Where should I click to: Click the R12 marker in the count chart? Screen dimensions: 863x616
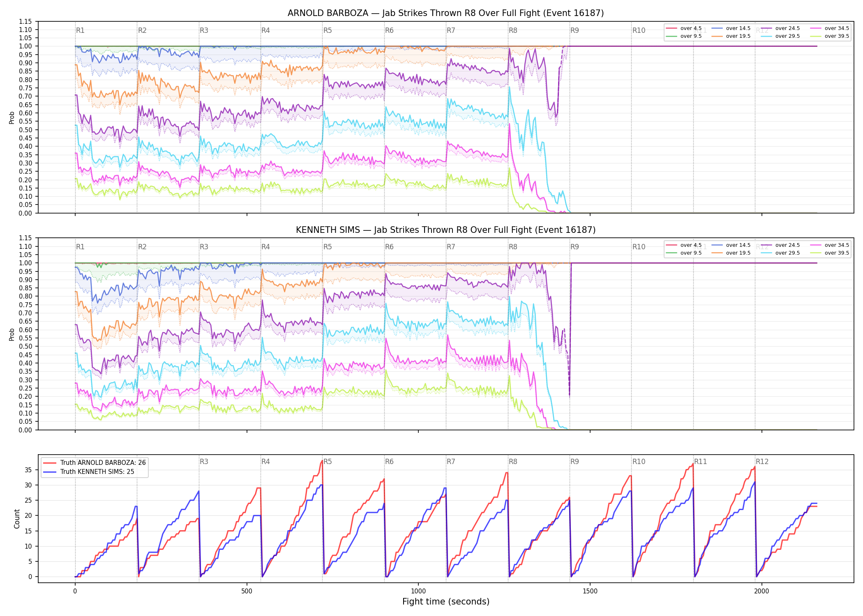pyautogui.click(x=762, y=462)
